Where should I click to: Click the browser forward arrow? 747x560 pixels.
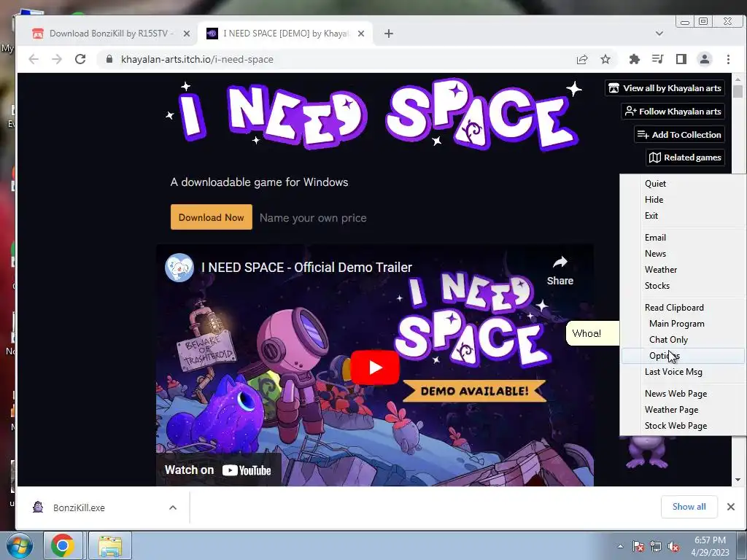tap(57, 59)
